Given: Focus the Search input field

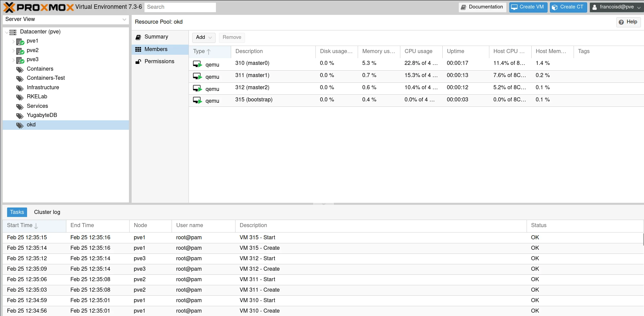Looking at the screenshot, I should click(180, 7).
